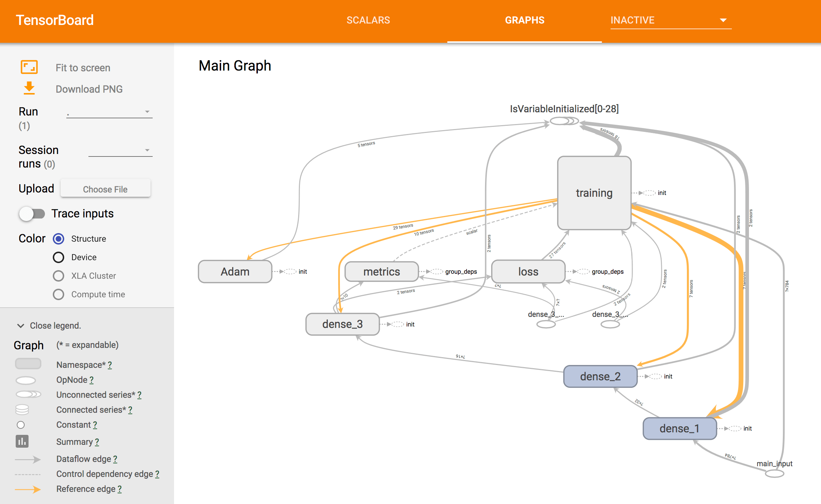Open help link next to Reference edge
The height and width of the screenshot is (504, 821).
coord(119,489)
